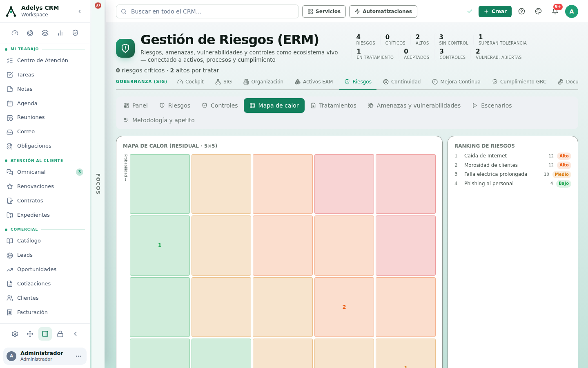The image size is (588, 368).
Task: Open Notas in the sidebar
Action: tap(45, 89)
